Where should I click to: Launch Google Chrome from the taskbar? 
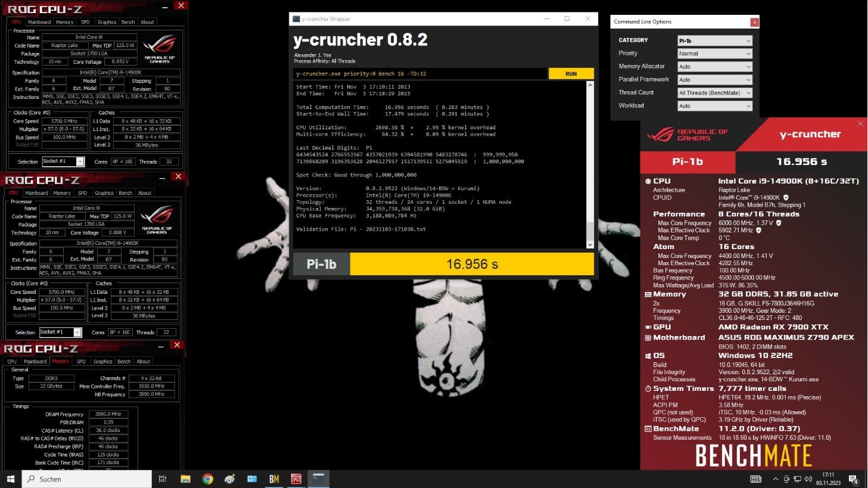tap(207, 478)
